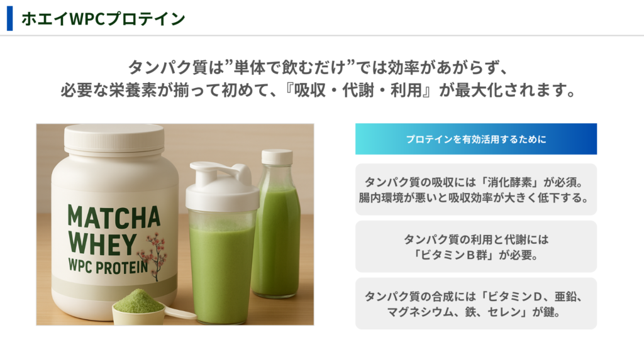Select the matcha protein product photo
The width and height of the screenshot is (644, 362).
[x=175, y=224]
